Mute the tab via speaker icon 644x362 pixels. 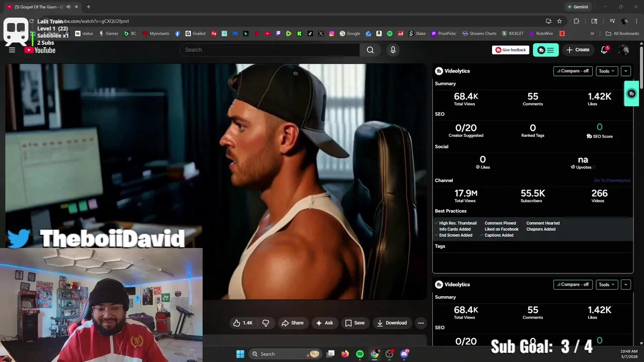pos(68,7)
